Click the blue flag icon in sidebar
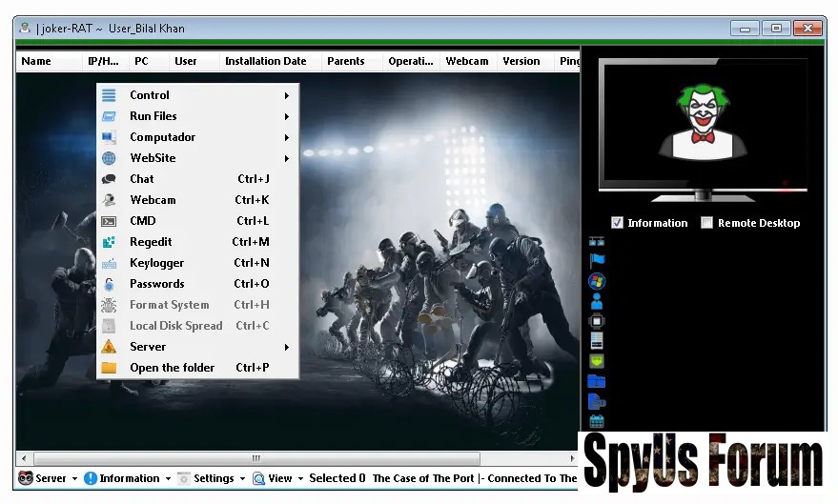The width and height of the screenshot is (838, 504). coord(597,260)
